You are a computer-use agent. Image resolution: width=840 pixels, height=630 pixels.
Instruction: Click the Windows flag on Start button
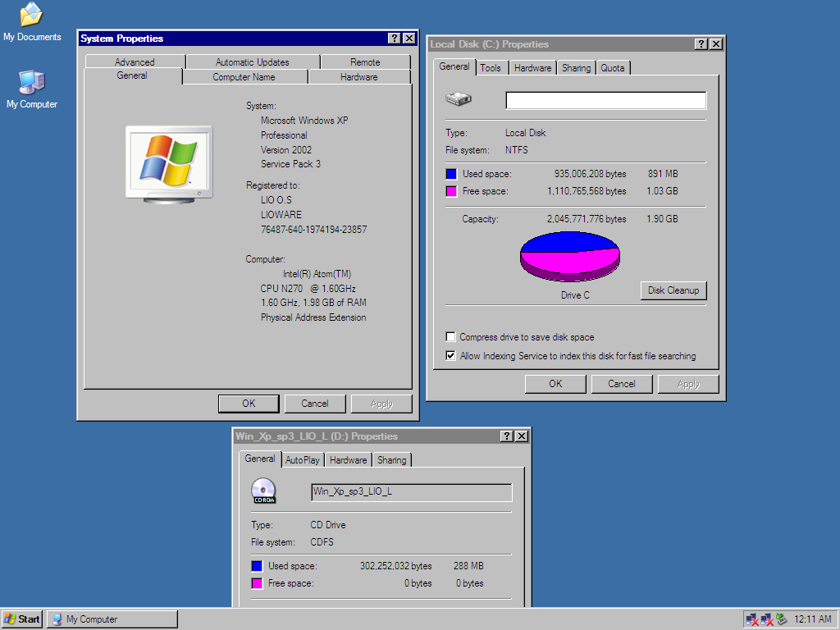(10, 619)
